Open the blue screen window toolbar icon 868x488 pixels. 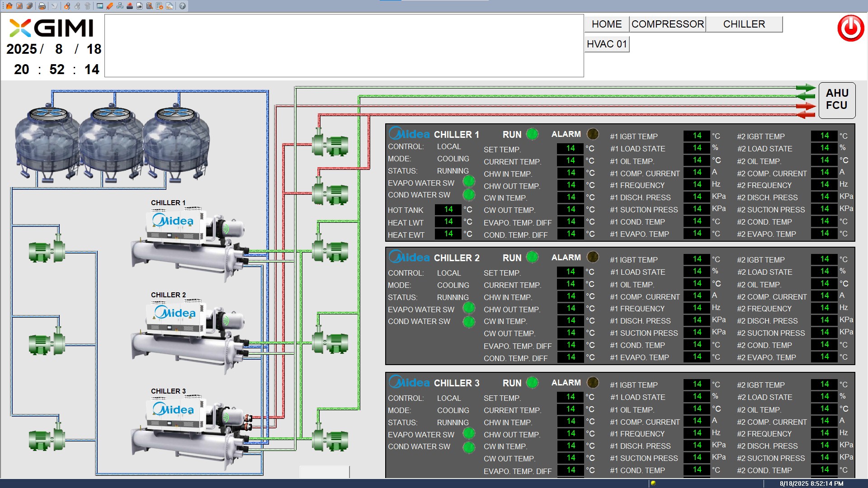click(100, 6)
